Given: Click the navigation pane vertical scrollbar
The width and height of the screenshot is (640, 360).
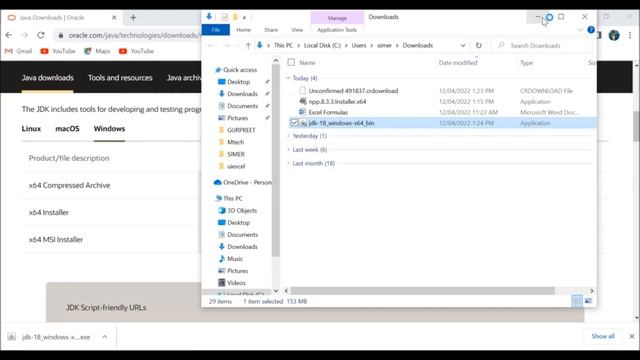Looking at the screenshot, I should [x=276, y=161].
